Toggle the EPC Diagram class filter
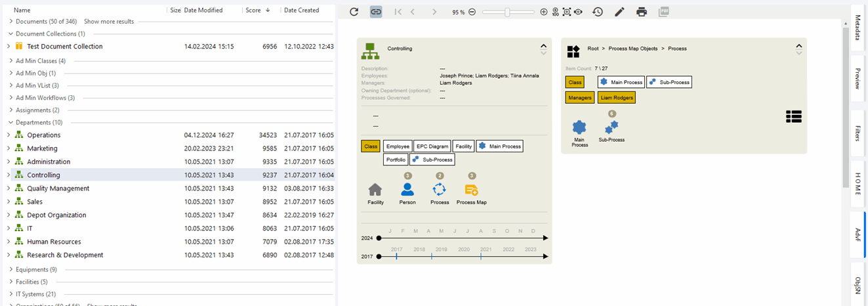This screenshot has height=306, width=868. tap(433, 146)
